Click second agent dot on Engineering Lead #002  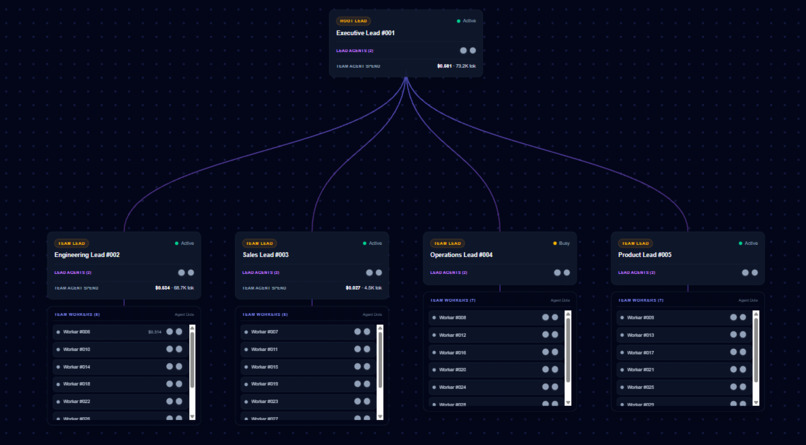[x=191, y=272]
